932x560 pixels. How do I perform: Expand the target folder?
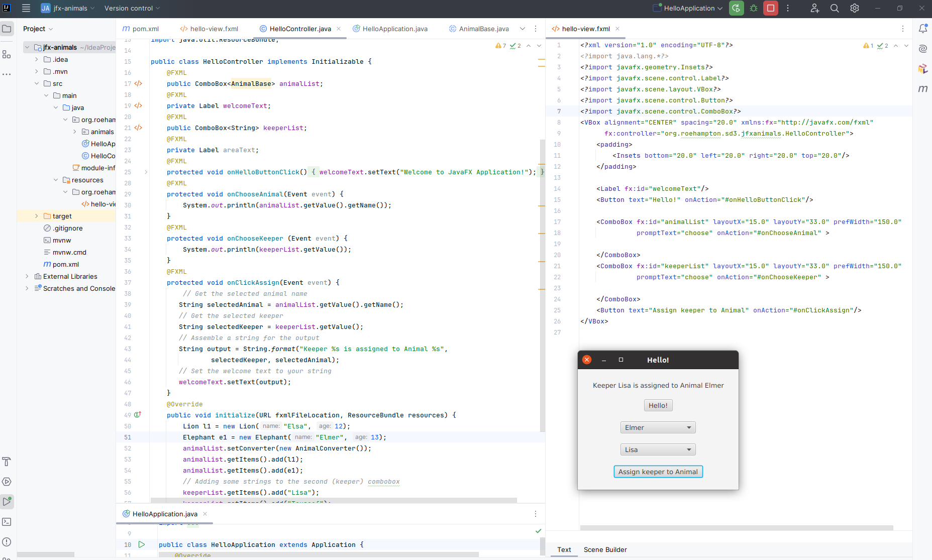37,216
